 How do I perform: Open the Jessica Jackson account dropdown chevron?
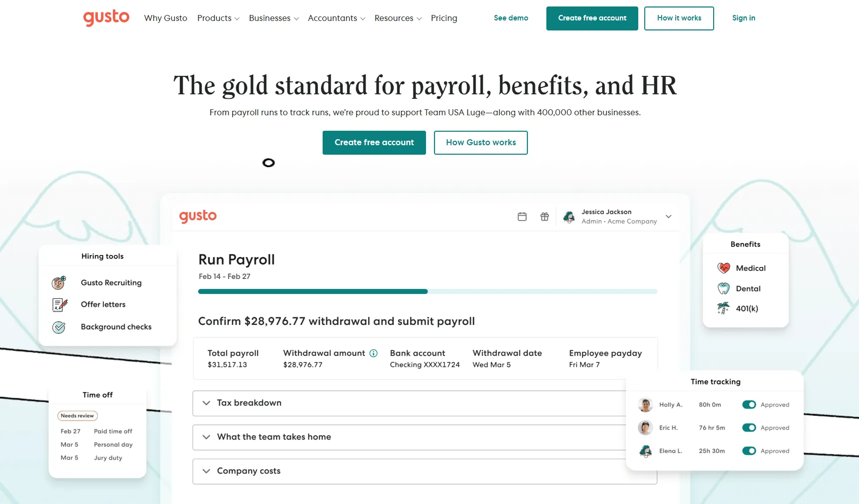669,217
